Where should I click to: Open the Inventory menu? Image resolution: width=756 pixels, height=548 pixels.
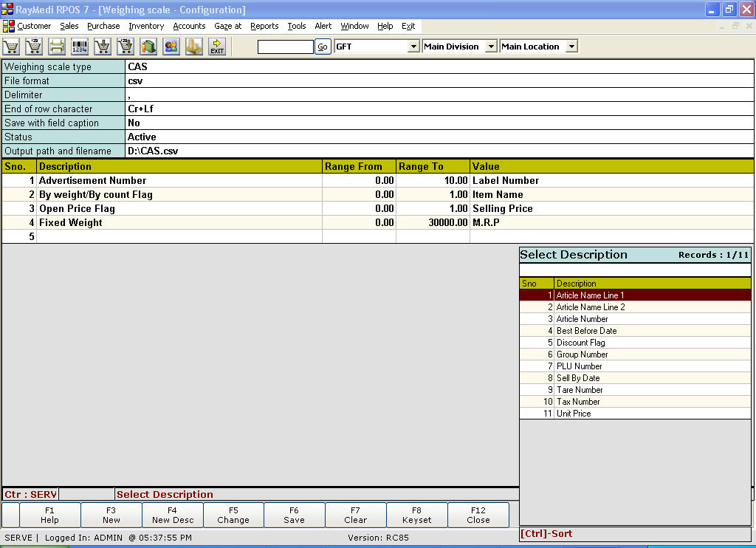pyautogui.click(x=146, y=26)
